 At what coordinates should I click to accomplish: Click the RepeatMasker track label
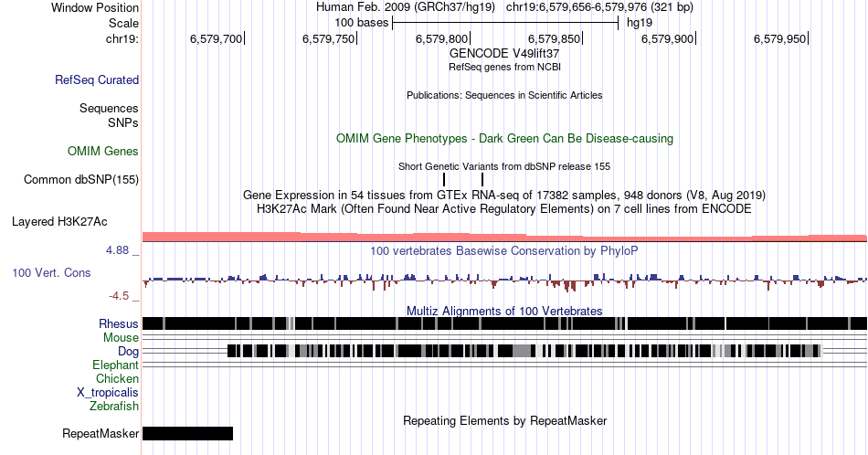coord(101,433)
